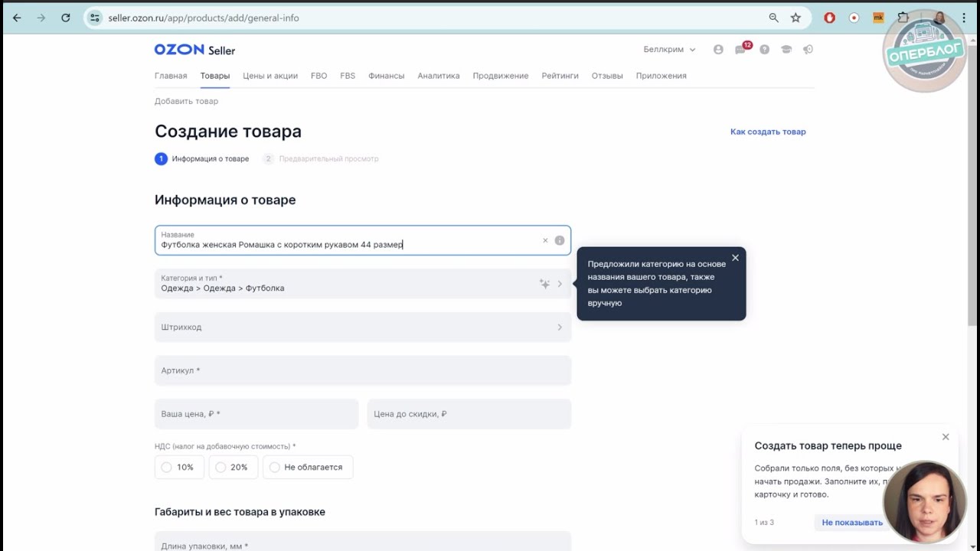Open the megaphone announcements icon
Screen dimensions: 980x551
(x=808, y=50)
